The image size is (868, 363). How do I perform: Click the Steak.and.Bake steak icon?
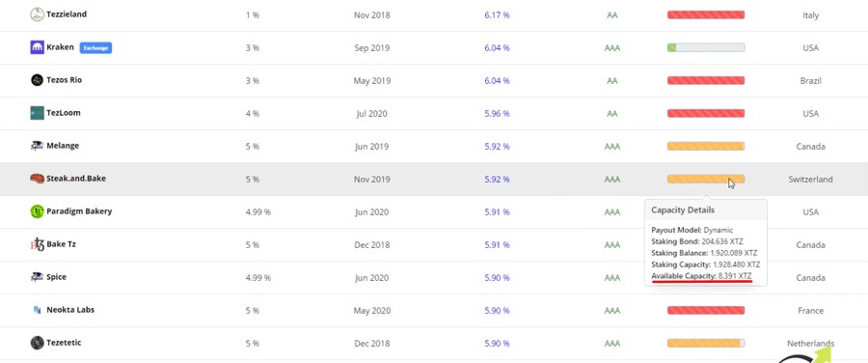pos(37,179)
